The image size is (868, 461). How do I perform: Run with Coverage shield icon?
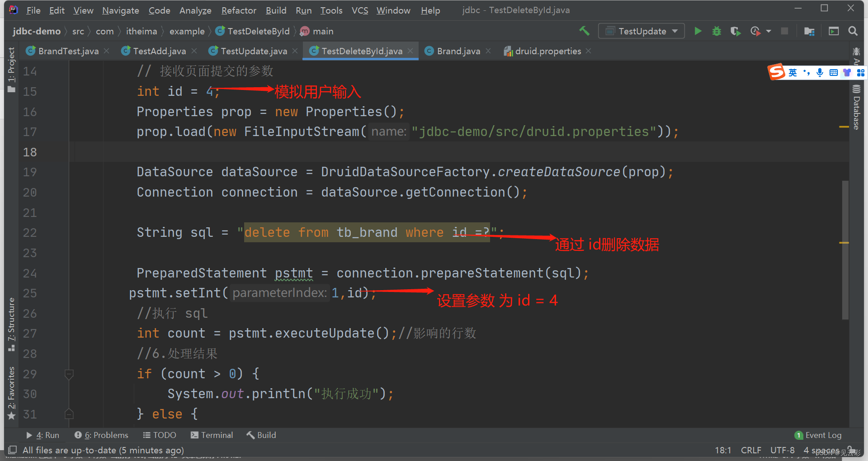[x=736, y=31]
